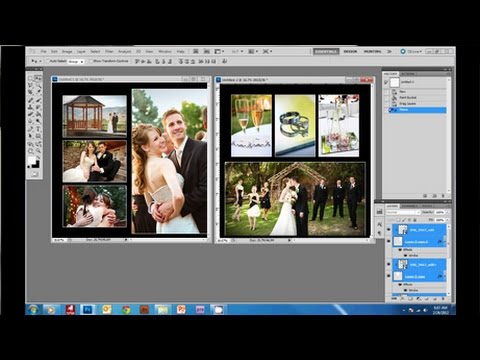Click the DESIGN workspace button
This screenshot has height=360, width=480.
(350, 51)
